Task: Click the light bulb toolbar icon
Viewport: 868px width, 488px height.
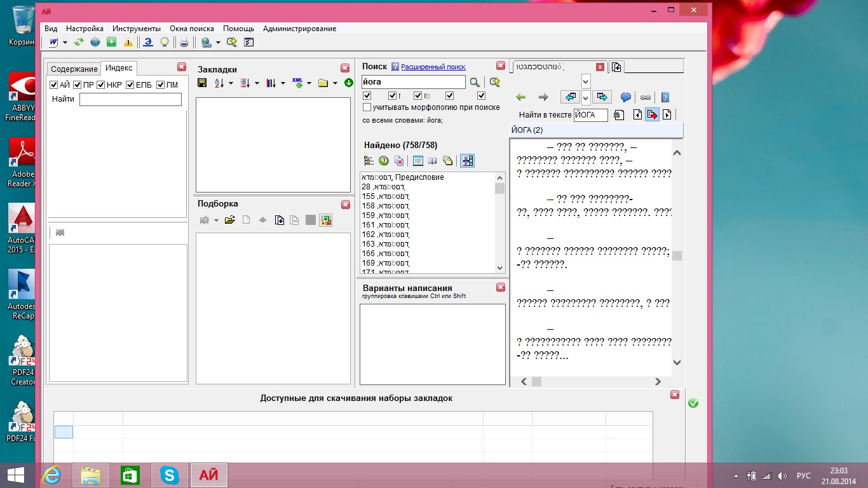Action: click(x=165, y=43)
